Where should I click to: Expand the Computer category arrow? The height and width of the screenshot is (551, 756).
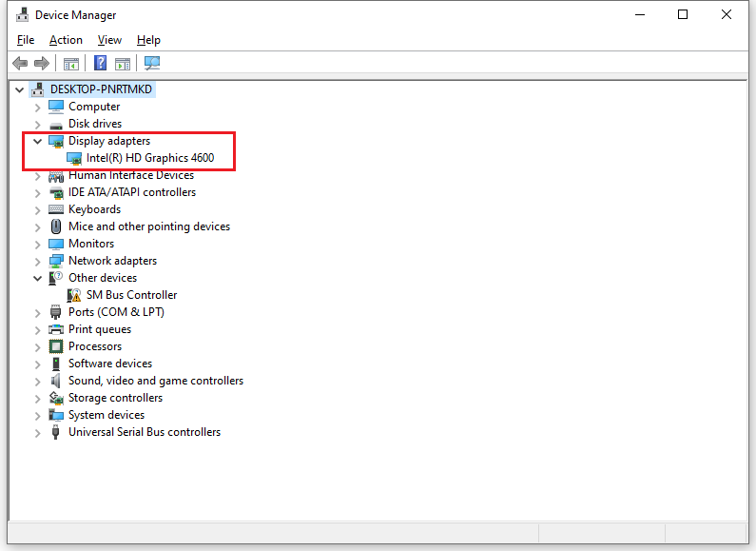38,108
